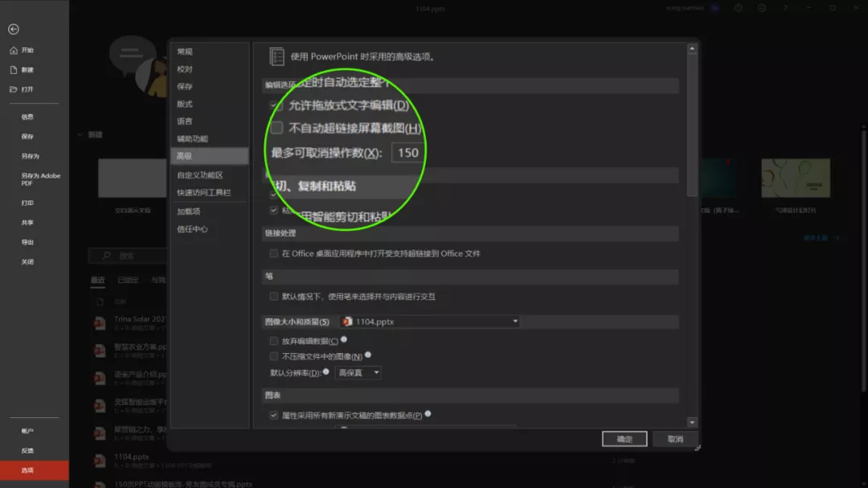Check the 放弃编辑数据 checkbox
The image size is (868, 488).
274,341
